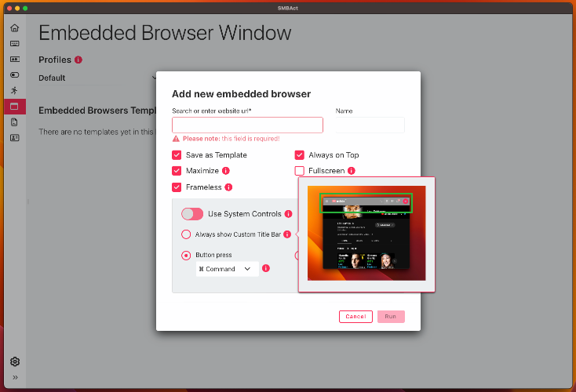Image resolution: width=576 pixels, height=392 pixels.
Task: Click info icon beside Always show Custom Title Bar
Action: tap(287, 234)
